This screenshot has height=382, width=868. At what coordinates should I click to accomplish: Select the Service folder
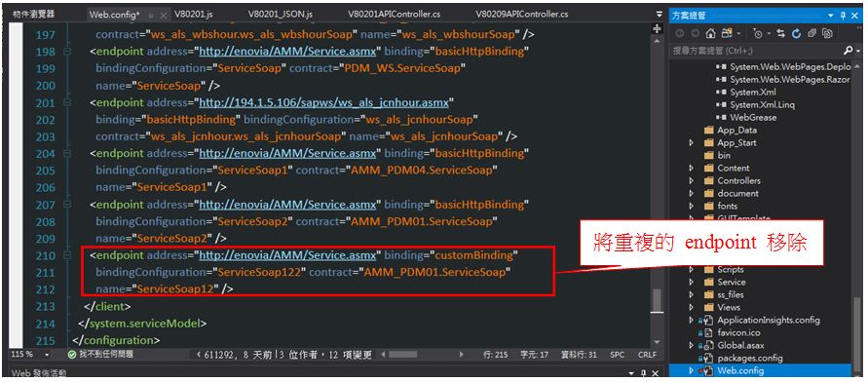(x=732, y=282)
